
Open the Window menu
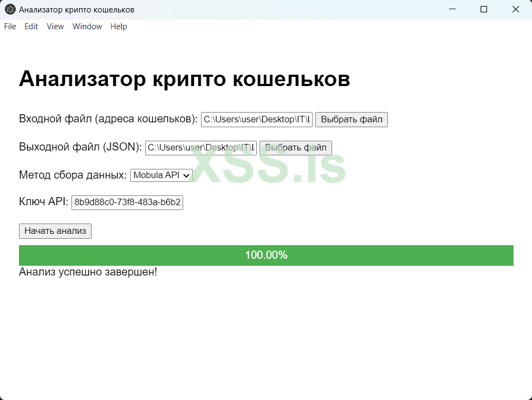tap(87, 26)
